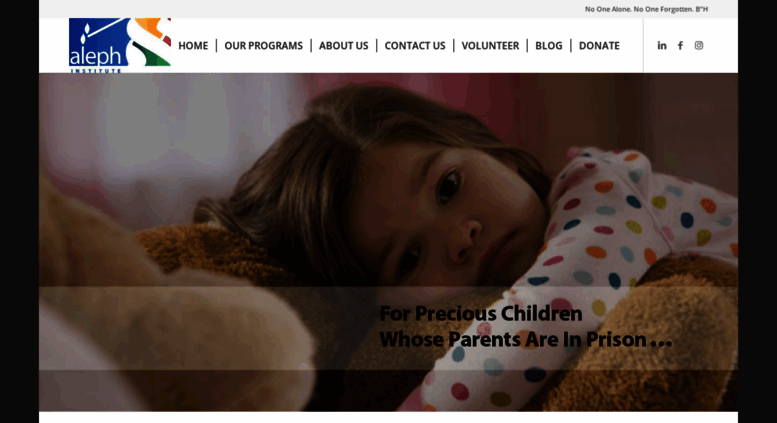Go to the HOME menu item
This screenshot has height=423, width=777.
click(x=193, y=46)
